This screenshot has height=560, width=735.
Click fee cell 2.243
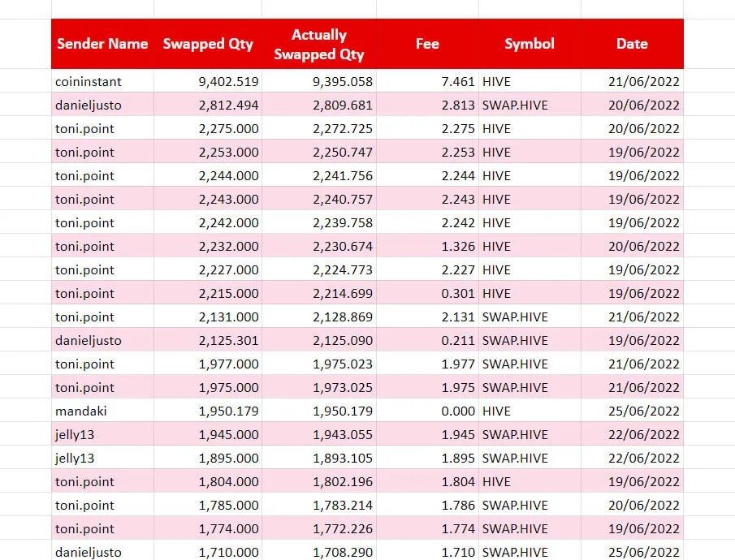(427, 199)
